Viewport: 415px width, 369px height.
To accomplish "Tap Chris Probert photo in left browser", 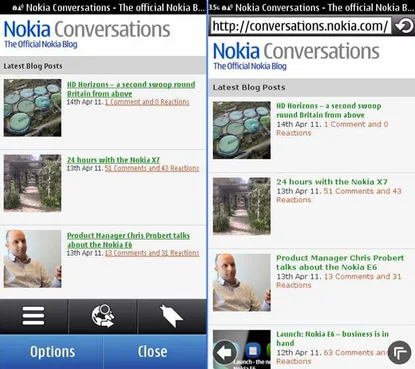I will [32, 259].
